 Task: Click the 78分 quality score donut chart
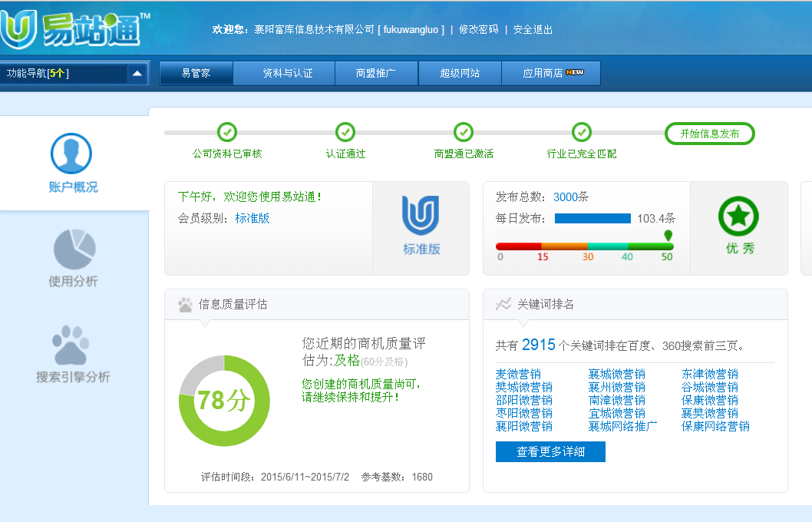[x=224, y=401]
